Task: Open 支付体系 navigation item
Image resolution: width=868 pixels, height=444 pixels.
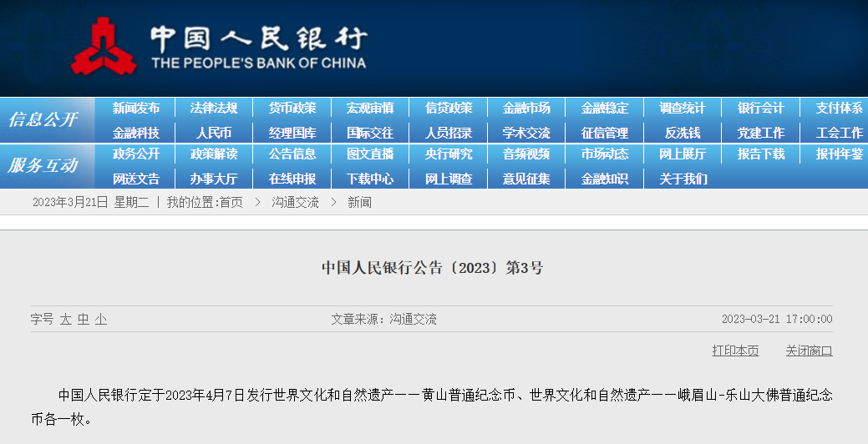Action: (840, 108)
